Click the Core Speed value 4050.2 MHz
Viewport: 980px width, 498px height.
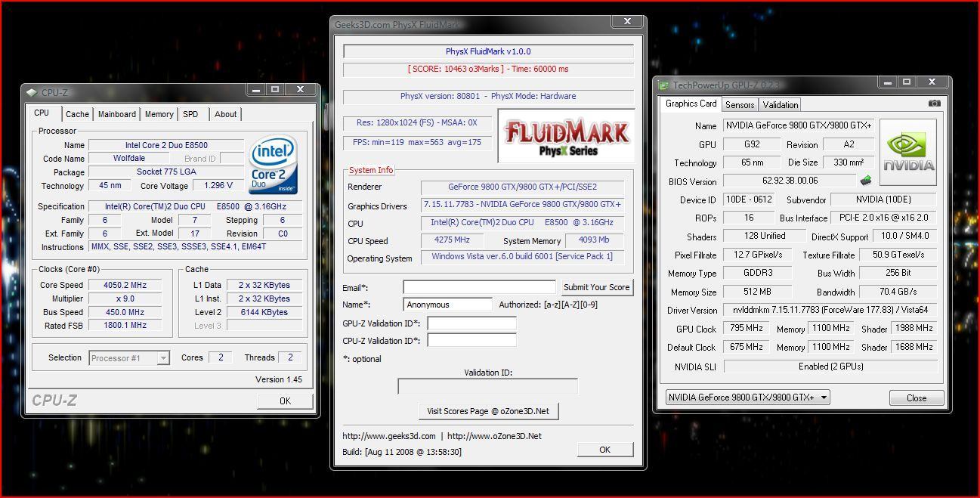[x=126, y=285]
